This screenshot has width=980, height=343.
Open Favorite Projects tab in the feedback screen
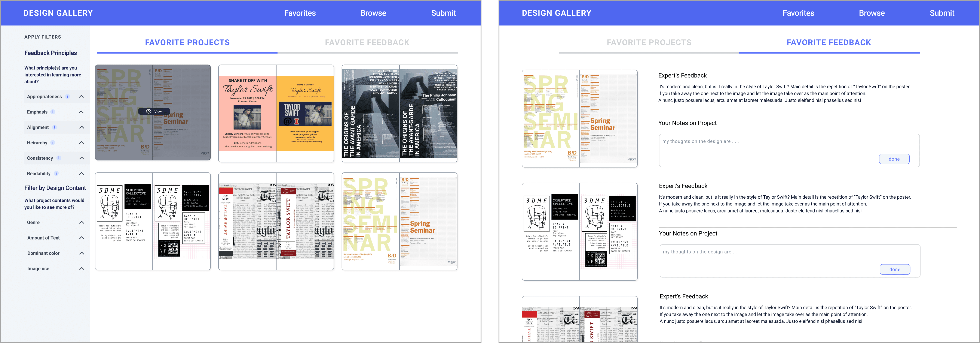[x=649, y=43]
